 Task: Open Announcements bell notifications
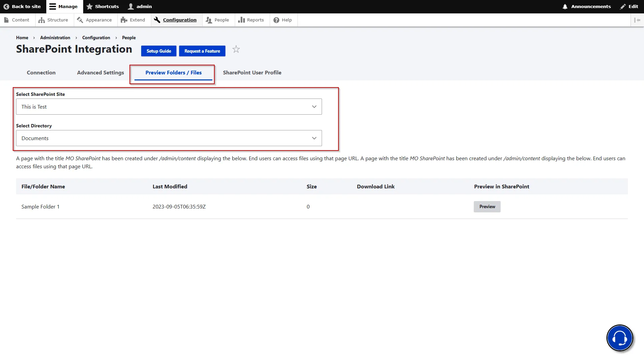pyautogui.click(x=586, y=6)
